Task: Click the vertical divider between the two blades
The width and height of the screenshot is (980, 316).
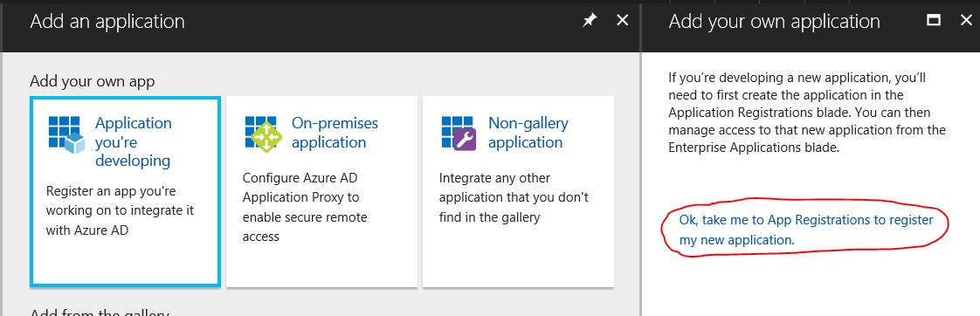Action: 641,158
